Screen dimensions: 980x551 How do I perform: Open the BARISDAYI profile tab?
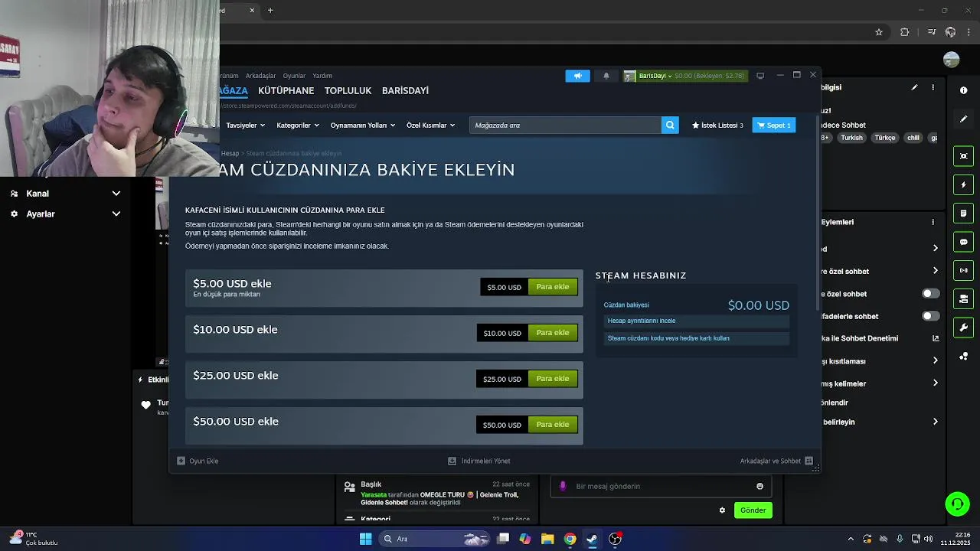[x=405, y=90]
